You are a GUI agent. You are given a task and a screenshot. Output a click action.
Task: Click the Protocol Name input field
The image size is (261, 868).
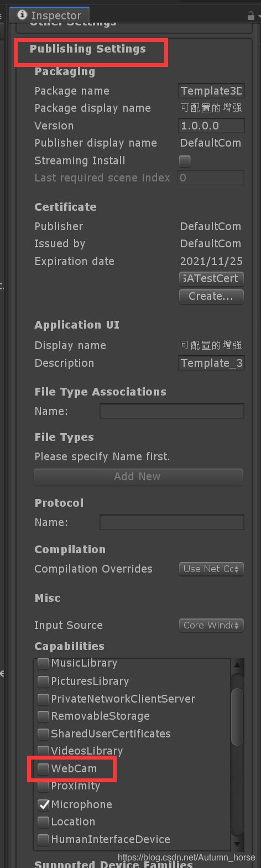[171, 522]
